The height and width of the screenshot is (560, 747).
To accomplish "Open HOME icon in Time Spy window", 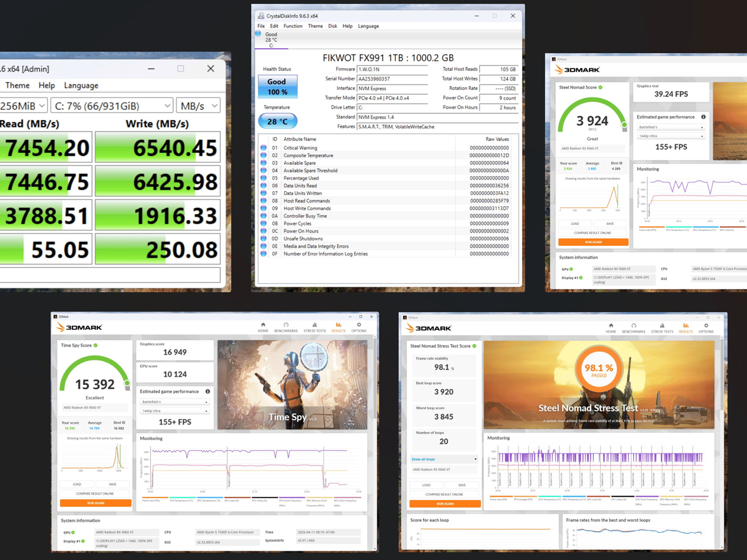I will click(263, 327).
